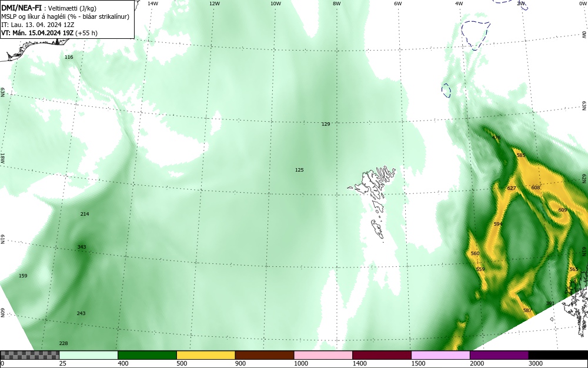Click the map value "243"
Viewport: 588px width, 368px height.
click(81, 313)
